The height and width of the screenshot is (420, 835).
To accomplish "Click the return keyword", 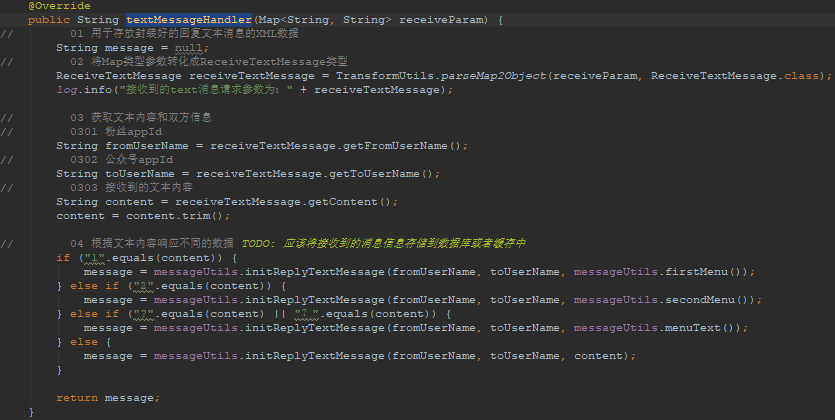I will pyautogui.click(x=77, y=398).
